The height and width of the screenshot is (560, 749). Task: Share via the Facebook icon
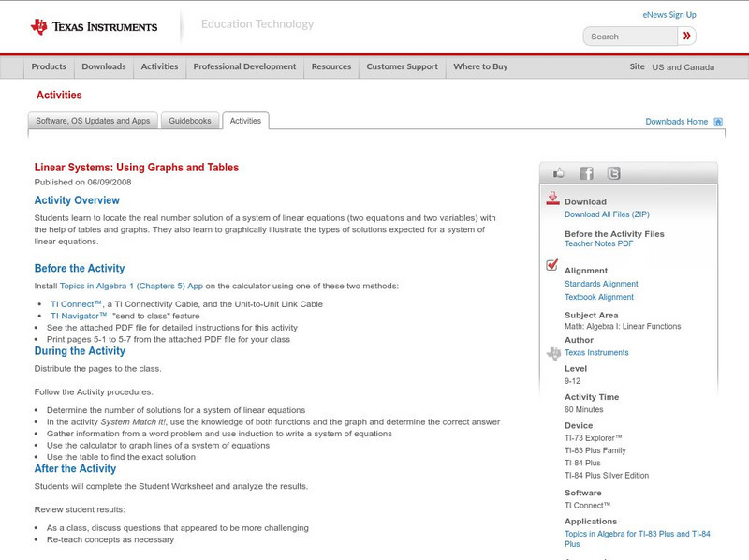(x=586, y=173)
